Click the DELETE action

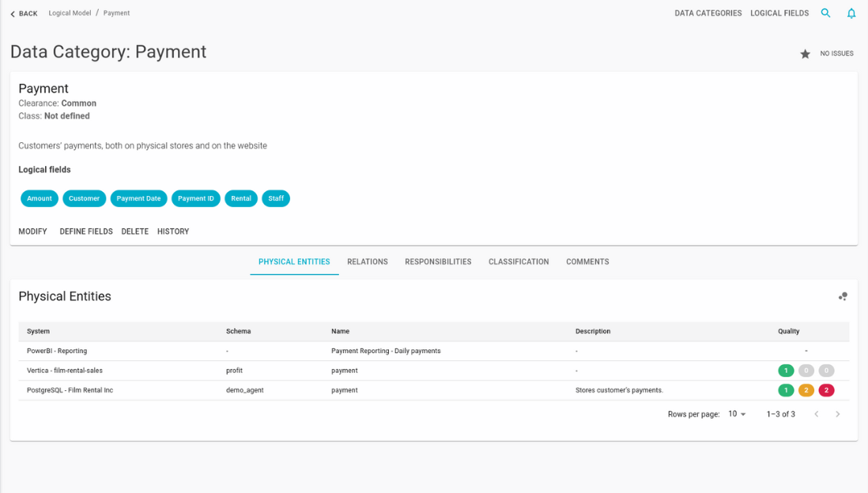pyautogui.click(x=134, y=231)
